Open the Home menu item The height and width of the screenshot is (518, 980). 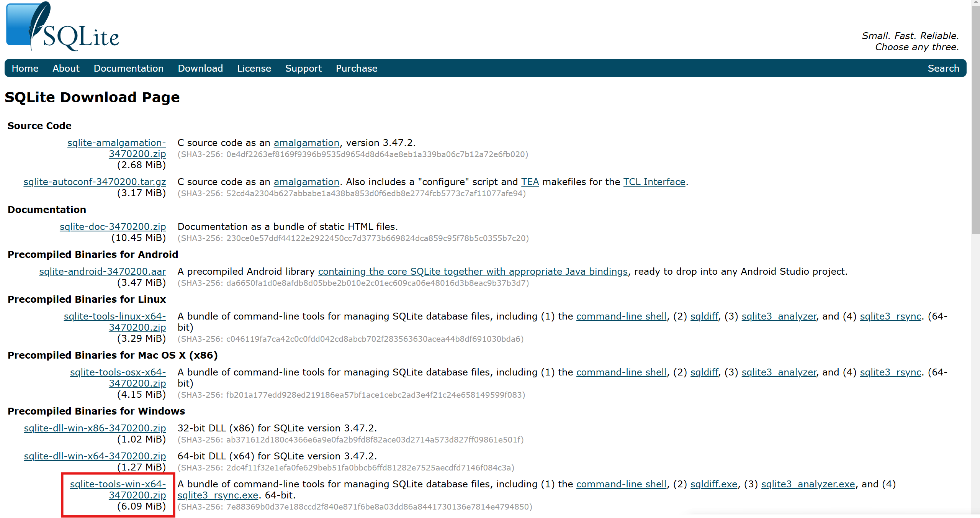point(25,68)
